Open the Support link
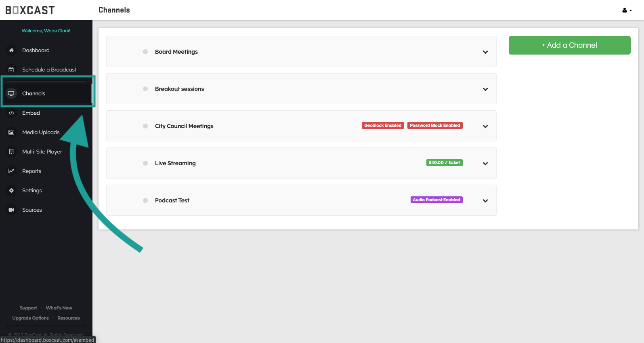 click(x=28, y=308)
